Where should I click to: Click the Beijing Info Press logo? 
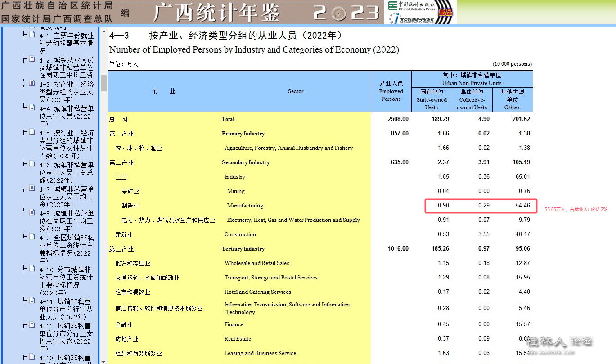click(x=412, y=18)
